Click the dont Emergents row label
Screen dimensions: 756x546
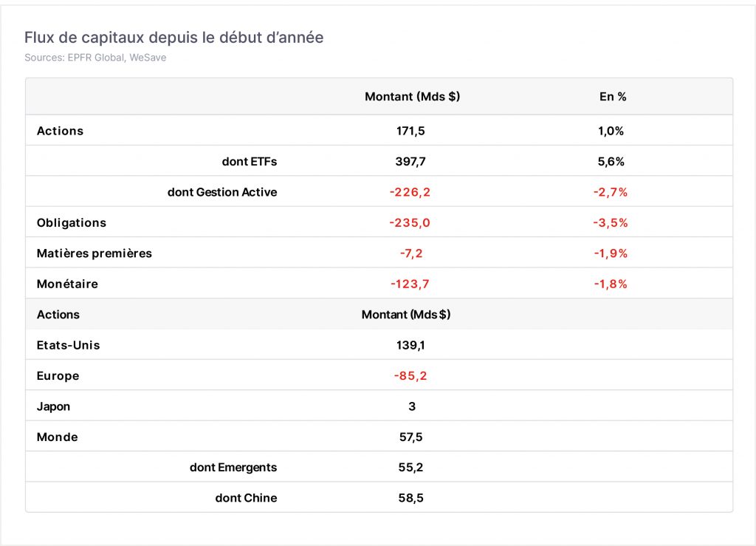[233, 468]
